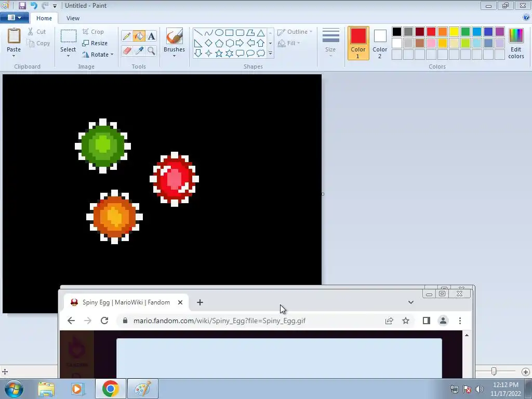The height and width of the screenshot is (399, 532).
Task: Choose the Pentagon shape
Action: coord(219,43)
